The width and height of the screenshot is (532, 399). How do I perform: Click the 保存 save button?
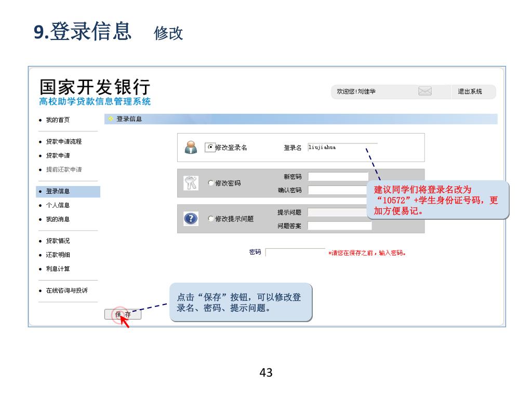pyautogui.click(x=123, y=314)
